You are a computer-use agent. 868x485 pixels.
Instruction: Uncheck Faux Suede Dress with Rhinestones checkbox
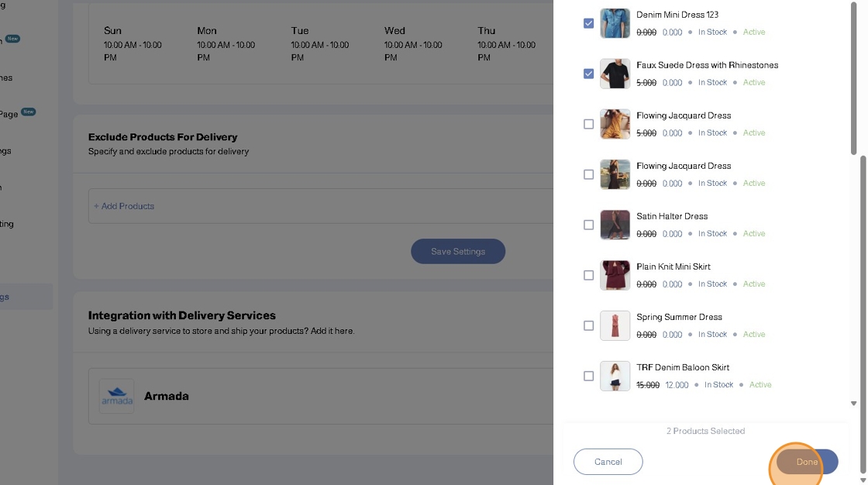pyautogui.click(x=588, y=74)
